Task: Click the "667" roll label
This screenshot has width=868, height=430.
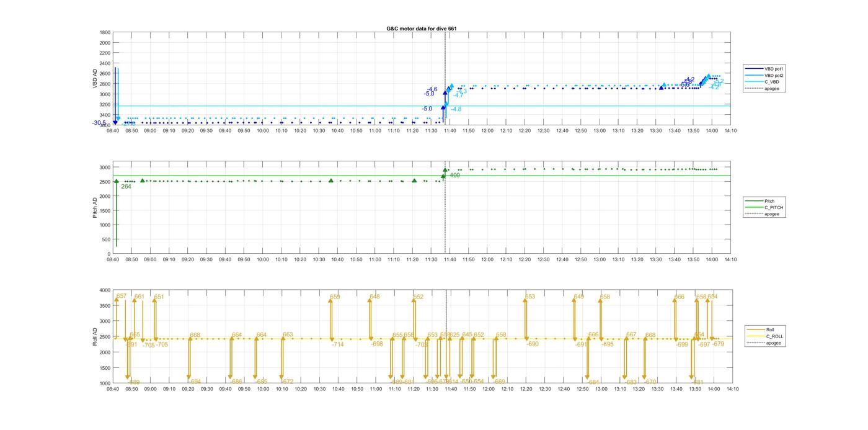Action: [x=631, y=334]
